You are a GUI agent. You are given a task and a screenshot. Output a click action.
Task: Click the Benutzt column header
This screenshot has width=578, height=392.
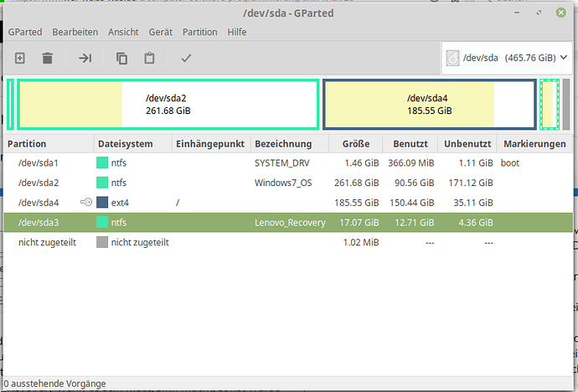(x=410, y=144)
